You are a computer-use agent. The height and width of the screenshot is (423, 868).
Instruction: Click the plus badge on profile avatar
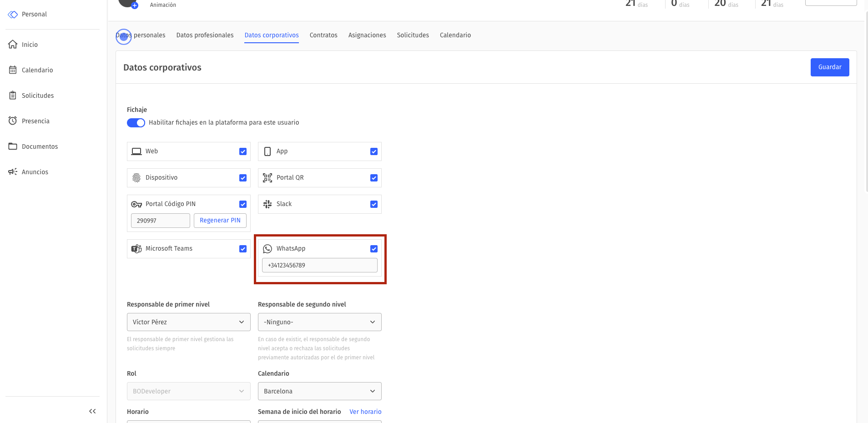(135, 5)
